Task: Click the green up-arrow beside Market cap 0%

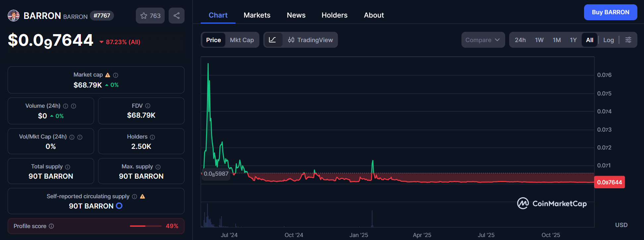Action: pyautogui.click(x=107, y=85)
